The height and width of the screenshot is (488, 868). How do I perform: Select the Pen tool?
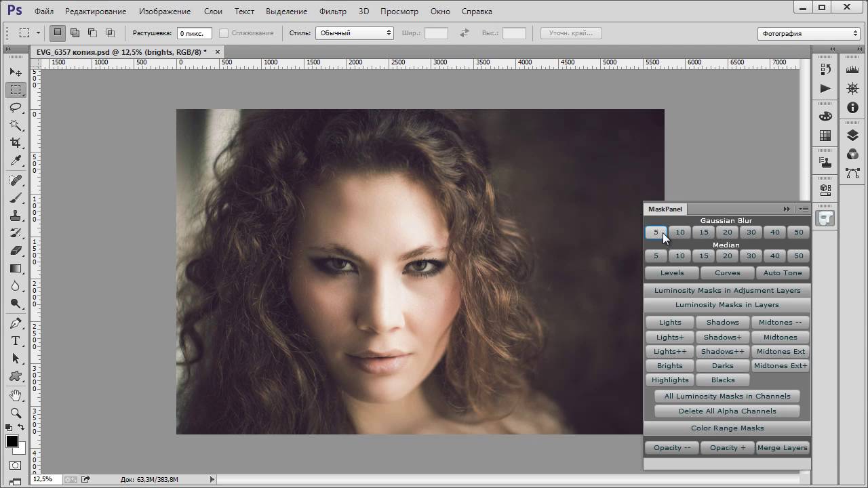click(16, 323)
